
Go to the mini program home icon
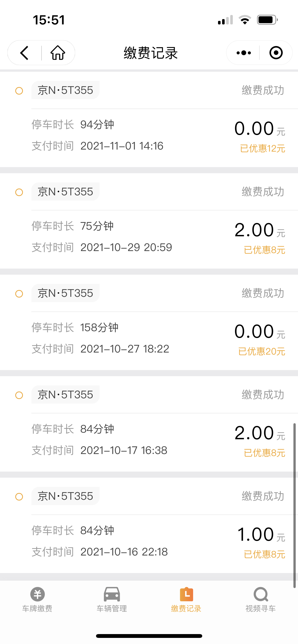coord(58,53)
